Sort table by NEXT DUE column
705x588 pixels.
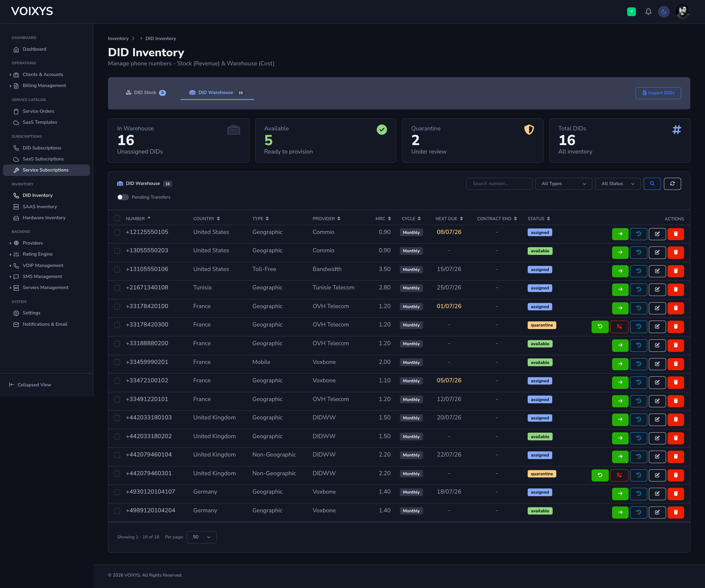point(449,219)
